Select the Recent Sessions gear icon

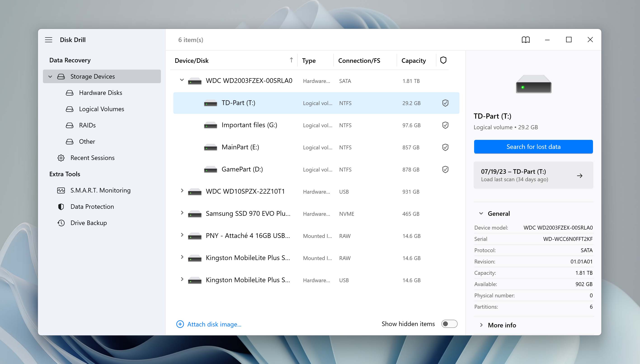61,157
